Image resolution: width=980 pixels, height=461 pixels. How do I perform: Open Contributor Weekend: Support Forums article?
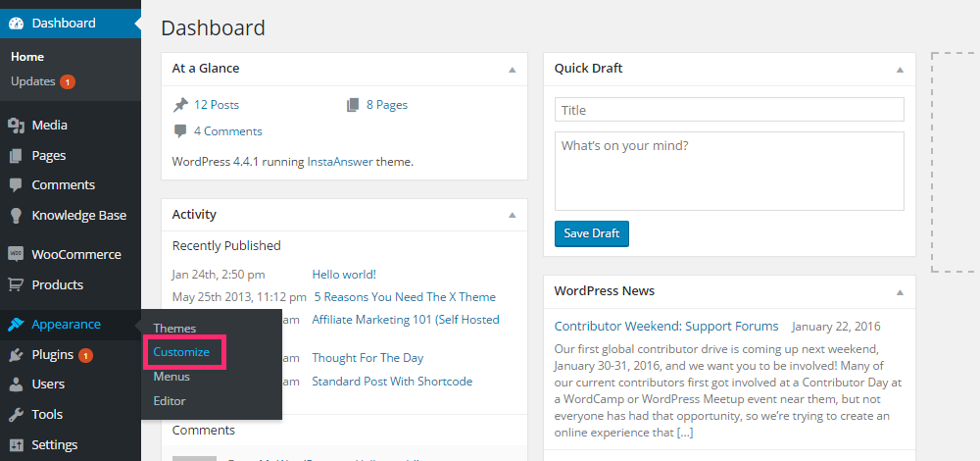(x=666, y=326)
